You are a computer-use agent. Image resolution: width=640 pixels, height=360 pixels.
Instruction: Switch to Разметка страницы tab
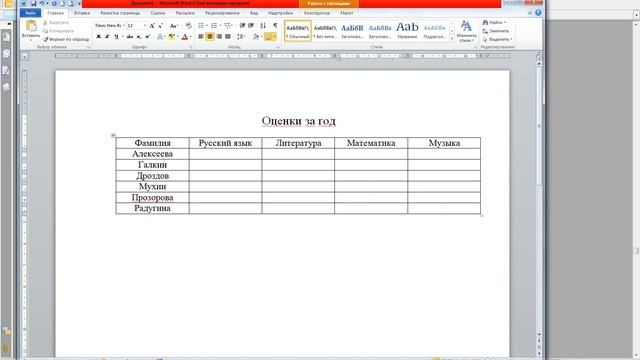point(120,13)
